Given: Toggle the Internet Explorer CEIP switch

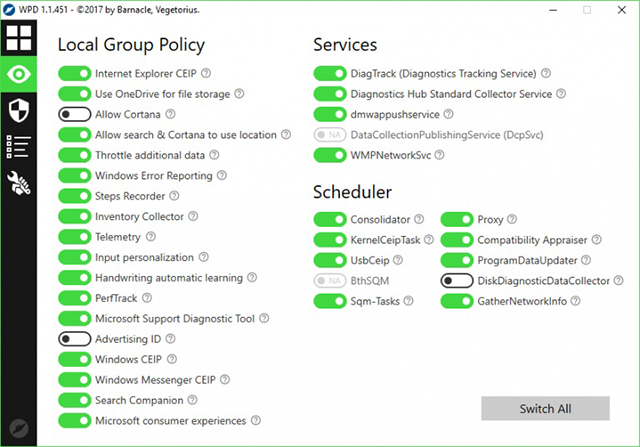Looking at the screenshot, I should pyautogui.click(x=75, y=73).
